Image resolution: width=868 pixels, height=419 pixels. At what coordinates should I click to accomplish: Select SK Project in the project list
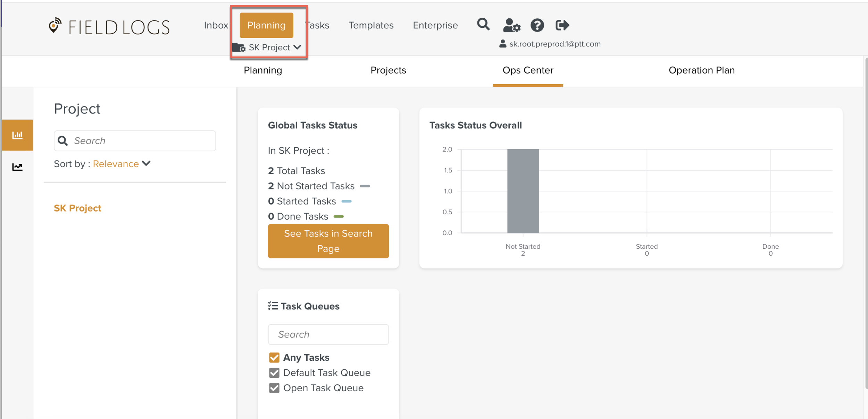tap(77, 208)
